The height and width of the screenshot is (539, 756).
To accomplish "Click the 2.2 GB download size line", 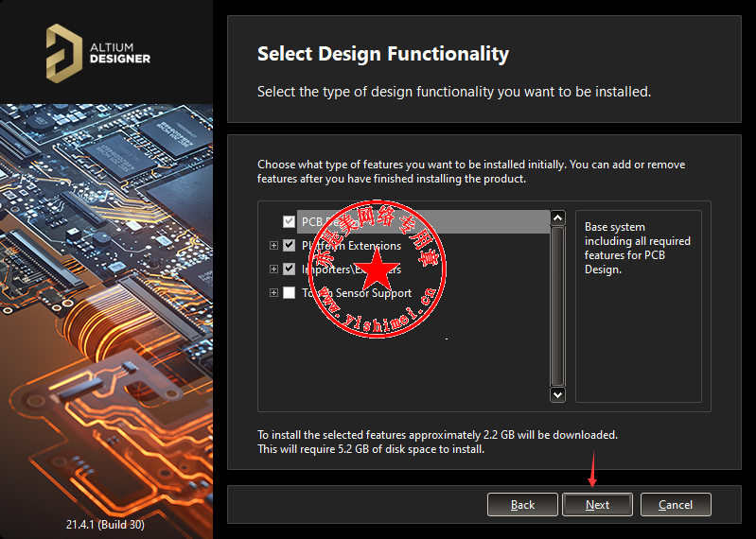I will pos(437,435).
